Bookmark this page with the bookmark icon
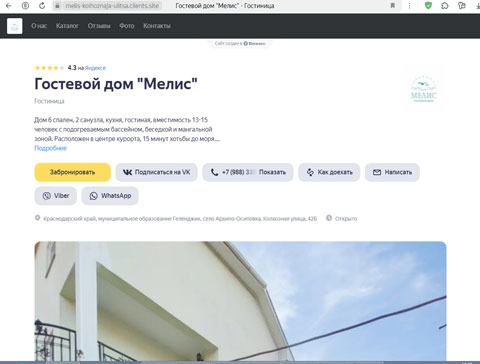 [x=393, y=6]
